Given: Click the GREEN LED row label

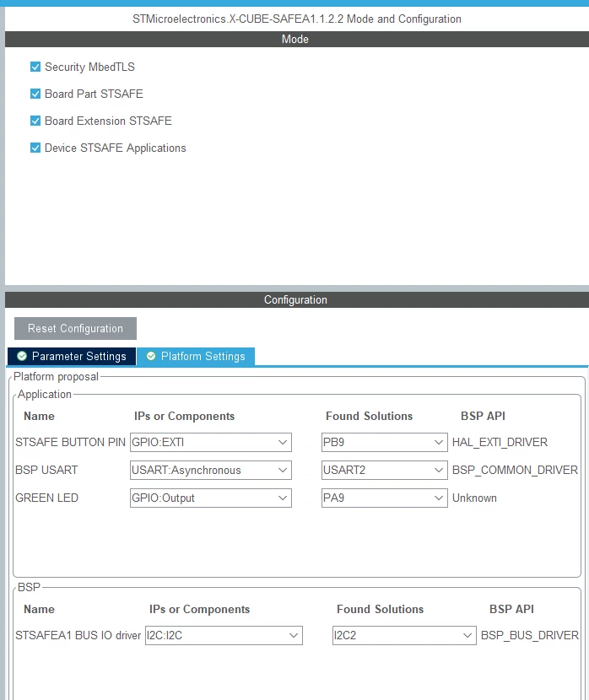Looking at the screenshot, I should coord(47,498).
